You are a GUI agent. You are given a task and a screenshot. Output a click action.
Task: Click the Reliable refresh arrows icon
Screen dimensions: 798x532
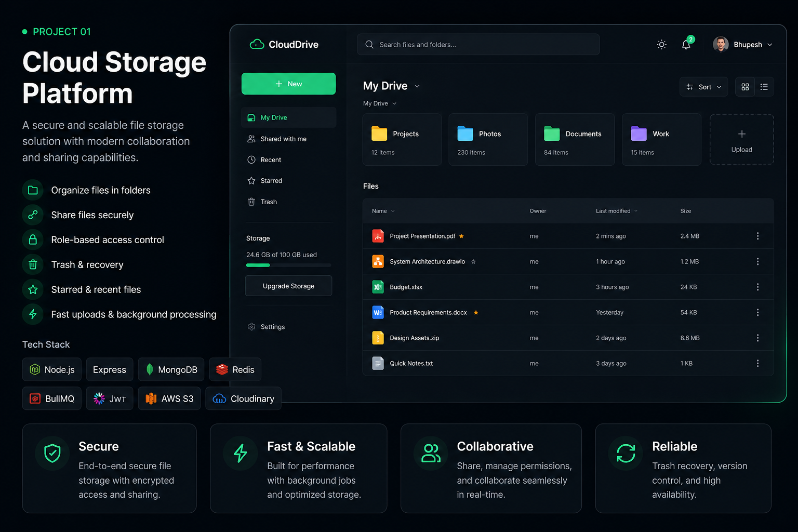point(626,453)
